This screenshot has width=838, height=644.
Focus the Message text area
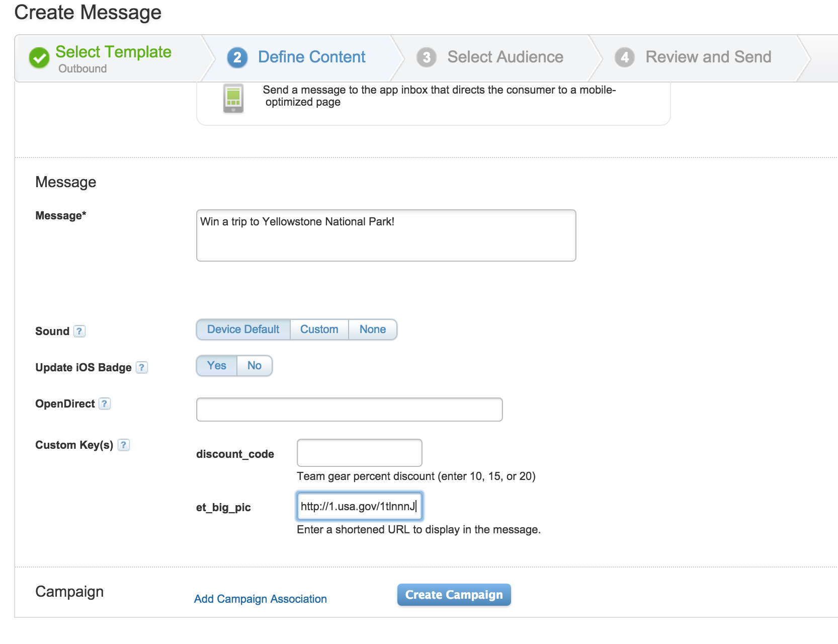(x=386, y=235)
